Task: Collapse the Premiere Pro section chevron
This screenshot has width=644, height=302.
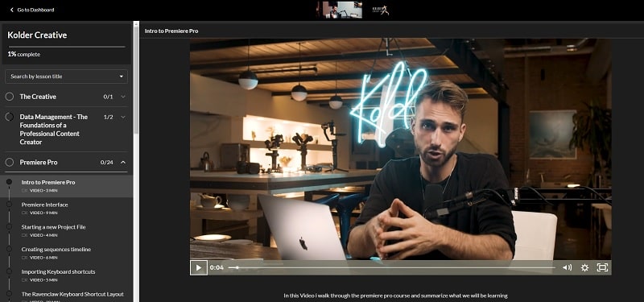Action: tap(123, 163)
